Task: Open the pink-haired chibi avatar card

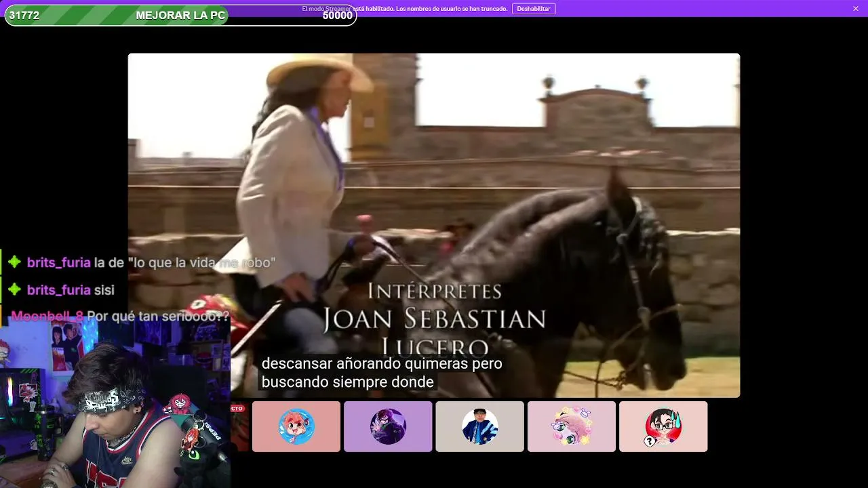Action: coord(572,426)
